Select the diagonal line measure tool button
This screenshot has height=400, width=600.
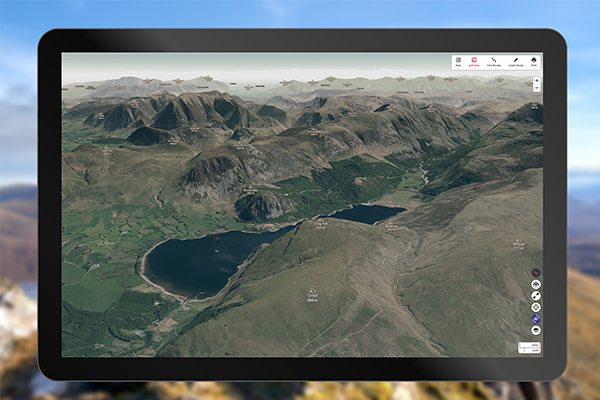pos(536,296)
